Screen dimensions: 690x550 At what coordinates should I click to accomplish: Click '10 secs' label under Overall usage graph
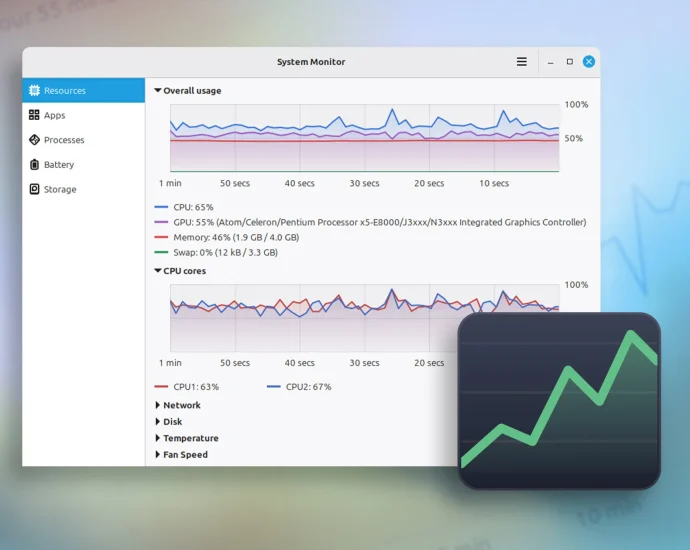(x=494, y=183)
